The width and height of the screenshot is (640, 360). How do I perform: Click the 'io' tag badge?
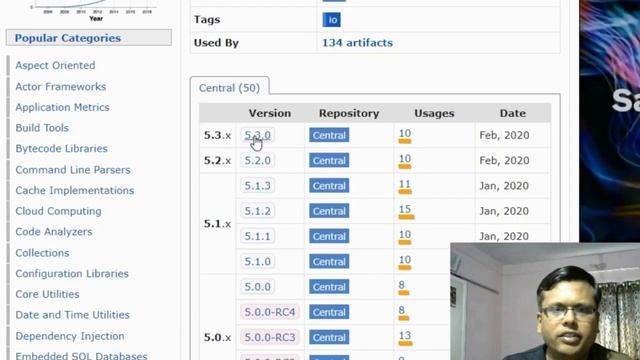(x=331, y=20)
